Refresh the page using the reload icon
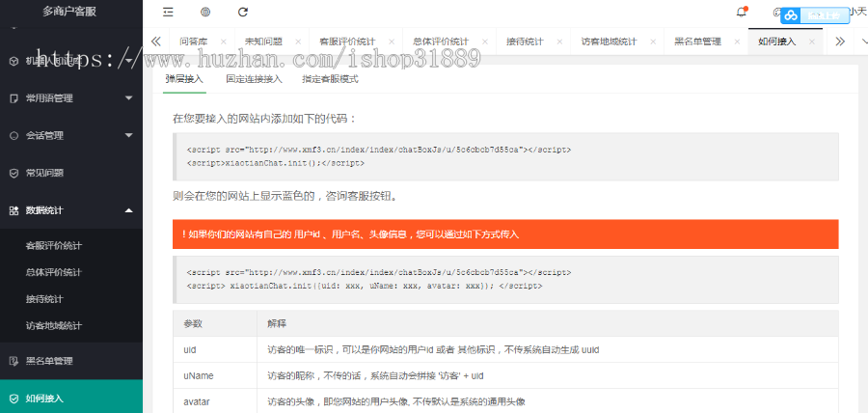This screenshot has width=868, height=413. coord(242,13)
